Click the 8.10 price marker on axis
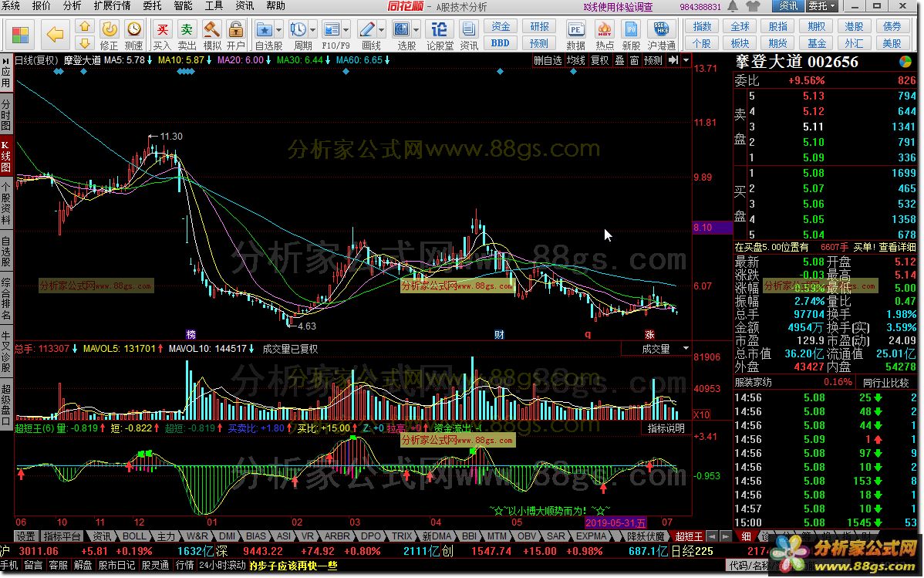 coord(713,228)
